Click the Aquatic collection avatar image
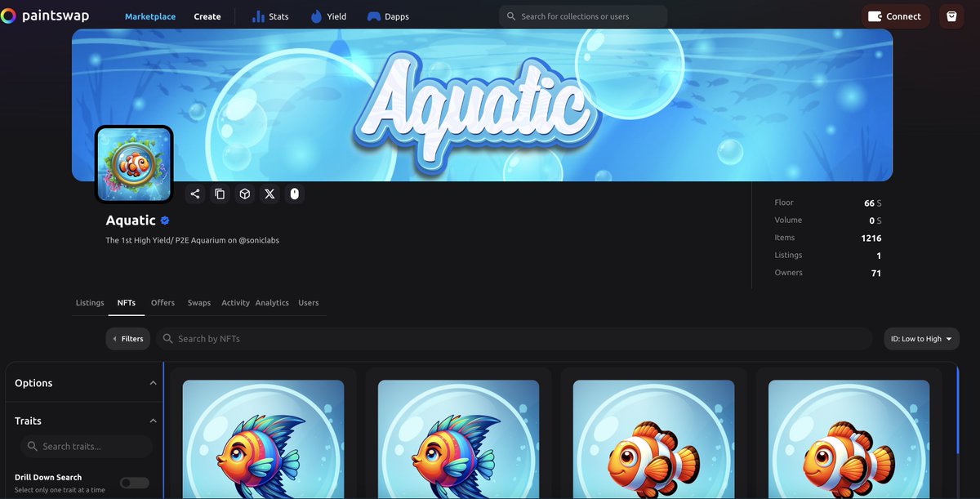This screenshot has width=980, height=499. click(x=135, y=164)
